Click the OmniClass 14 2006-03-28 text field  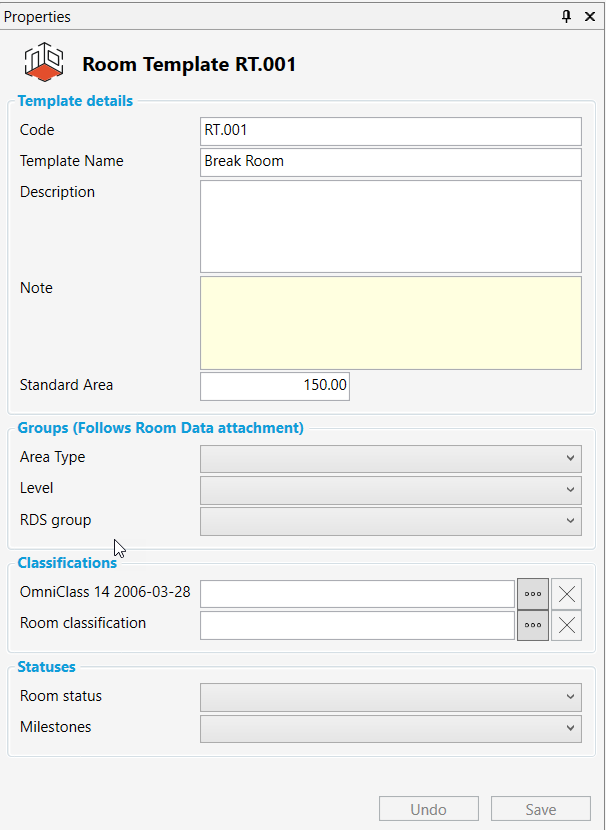[357, 594]
